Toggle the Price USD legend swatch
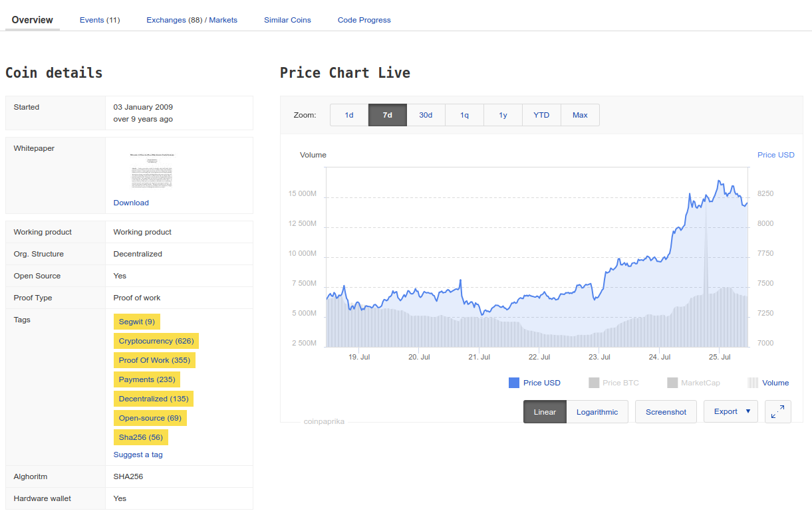 (513, 383)
